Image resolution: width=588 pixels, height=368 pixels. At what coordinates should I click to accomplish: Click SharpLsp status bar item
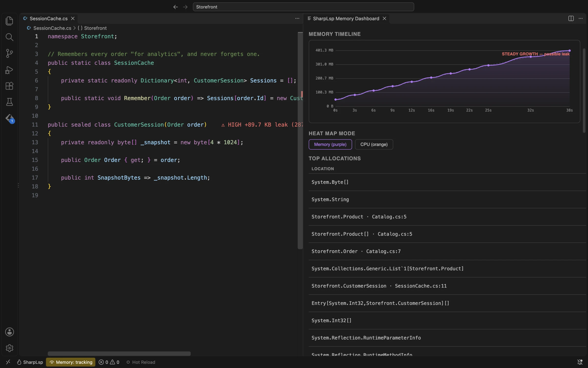coord(30,362)
